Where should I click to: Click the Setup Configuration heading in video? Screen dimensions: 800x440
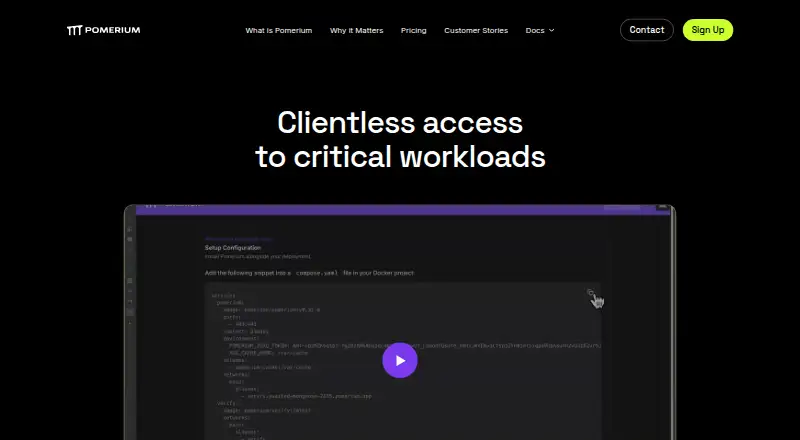(233, 248)
